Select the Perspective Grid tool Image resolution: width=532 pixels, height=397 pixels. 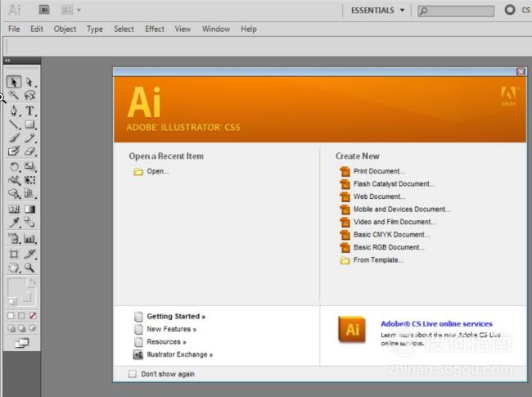[x=29, y=194]
